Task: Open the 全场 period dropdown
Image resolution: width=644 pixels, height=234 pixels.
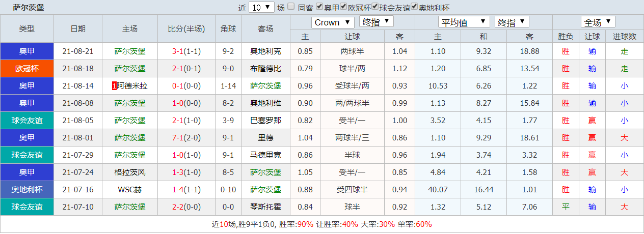Action: tap(598, 22)
